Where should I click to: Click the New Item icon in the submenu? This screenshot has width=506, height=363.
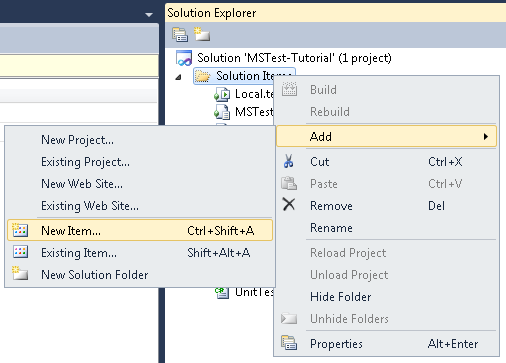pyautogui.click(x=20, y=230)
